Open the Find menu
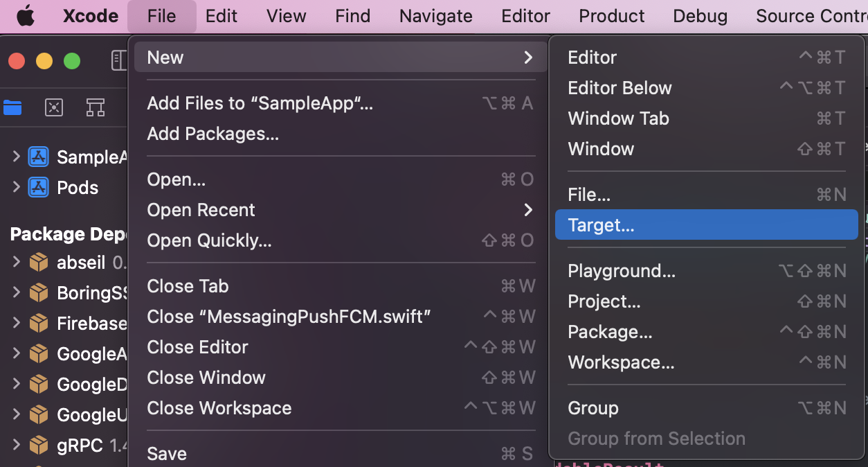This screenshot has height=467, width=868. click(353, 16)
